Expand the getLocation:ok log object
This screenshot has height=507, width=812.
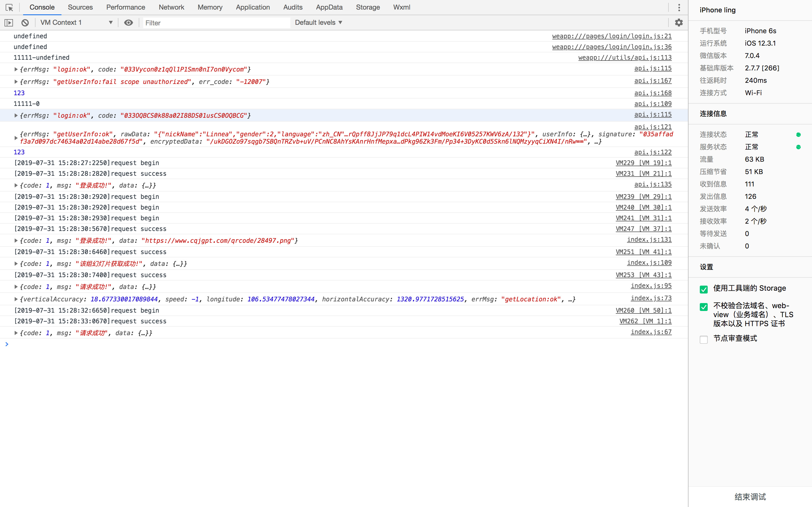coord(16,299)
